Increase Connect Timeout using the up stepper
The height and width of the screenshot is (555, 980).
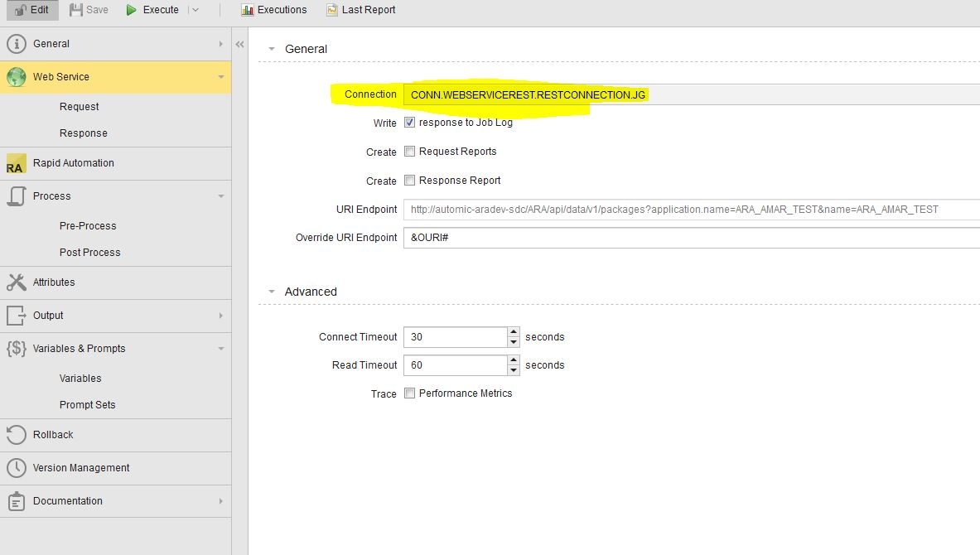(x=515, y=332)
